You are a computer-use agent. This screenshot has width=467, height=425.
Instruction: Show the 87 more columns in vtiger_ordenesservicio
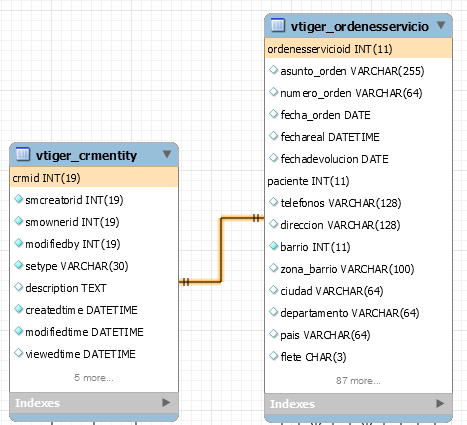tap(358, 380)
